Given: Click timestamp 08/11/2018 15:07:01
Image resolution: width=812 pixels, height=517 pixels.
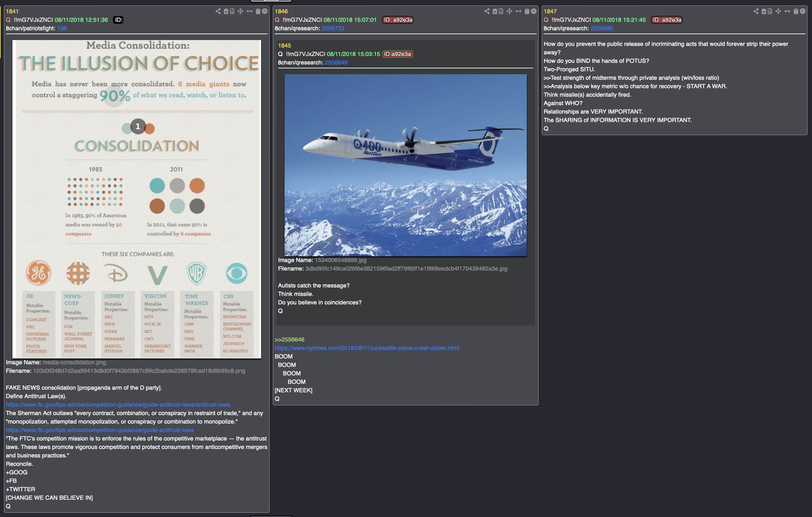Looking at the screenshot, I should coord(350,20).
